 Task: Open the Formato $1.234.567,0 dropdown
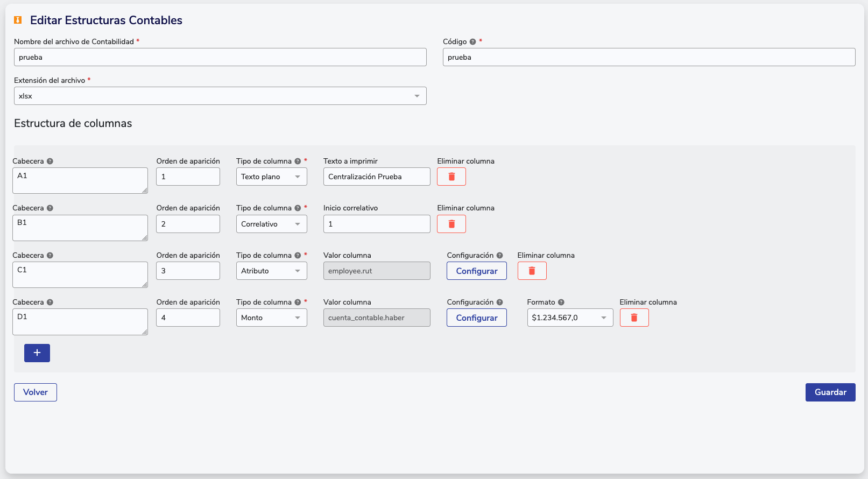click(x=569, y=318)
